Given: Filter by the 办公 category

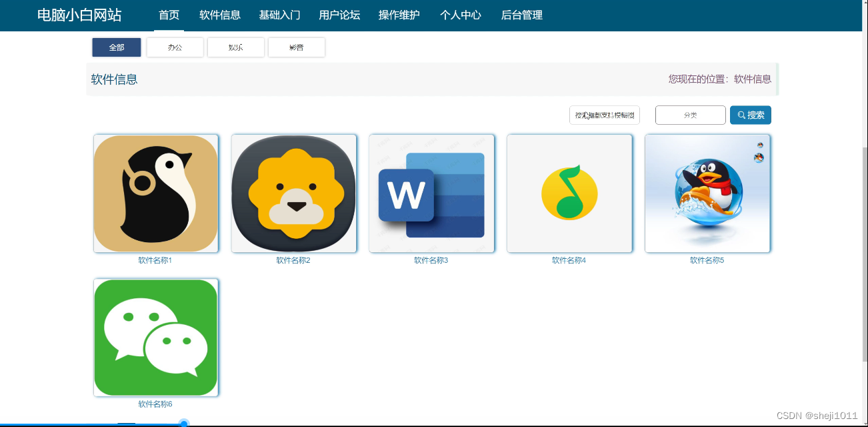Looking at the screenshot, I should [x=175, y=47].
